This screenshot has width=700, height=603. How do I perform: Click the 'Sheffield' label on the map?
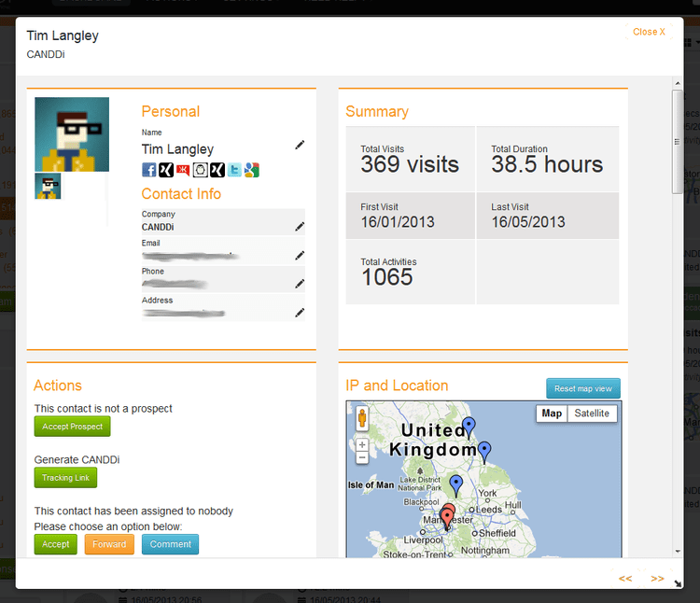[x=497, y=533]
